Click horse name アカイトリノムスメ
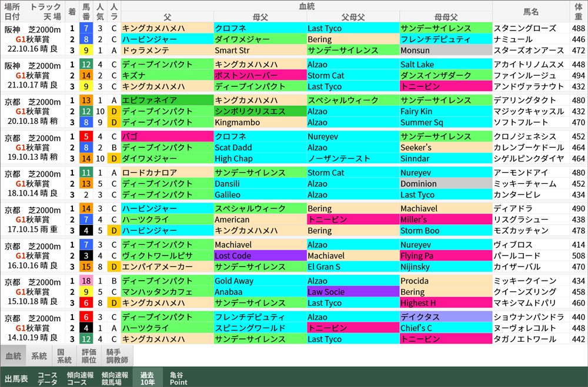Image resolution: width=588 pixels, height=387 pixels. coord(529,65)
